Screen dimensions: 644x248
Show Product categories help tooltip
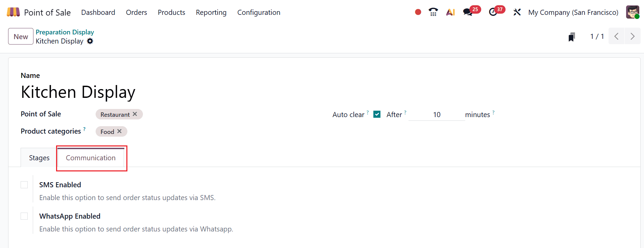click(84, 129)
